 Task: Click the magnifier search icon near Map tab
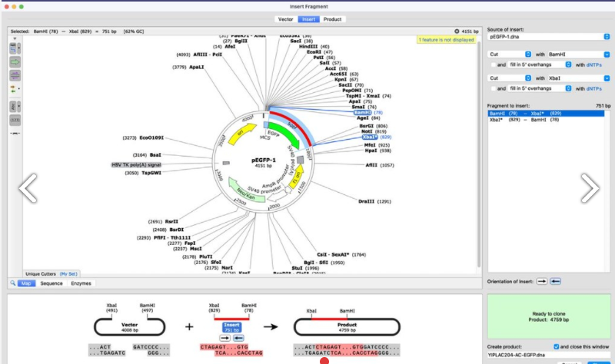click(x=12, y=283)
